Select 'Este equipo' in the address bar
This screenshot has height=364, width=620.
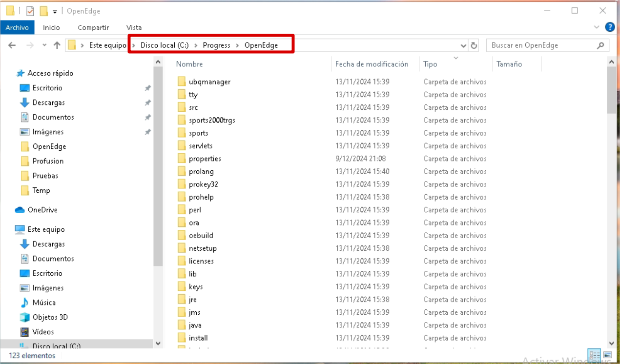pyautogui.click(x=108, y=45)
